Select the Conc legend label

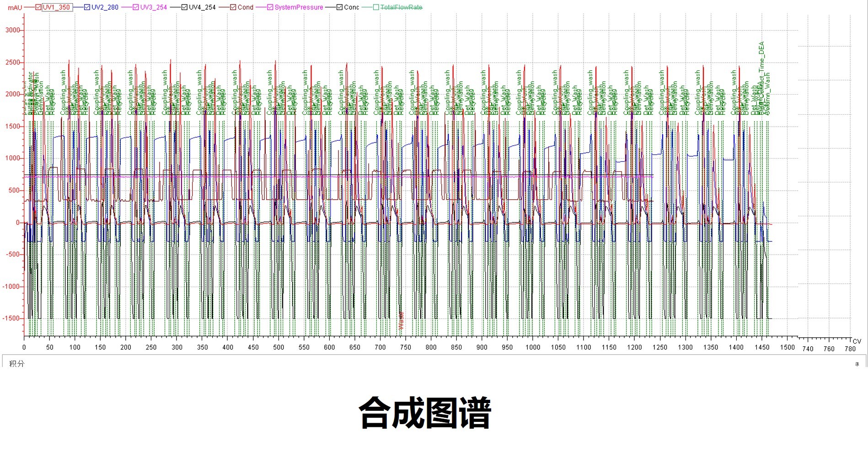[x=352, y=7]
